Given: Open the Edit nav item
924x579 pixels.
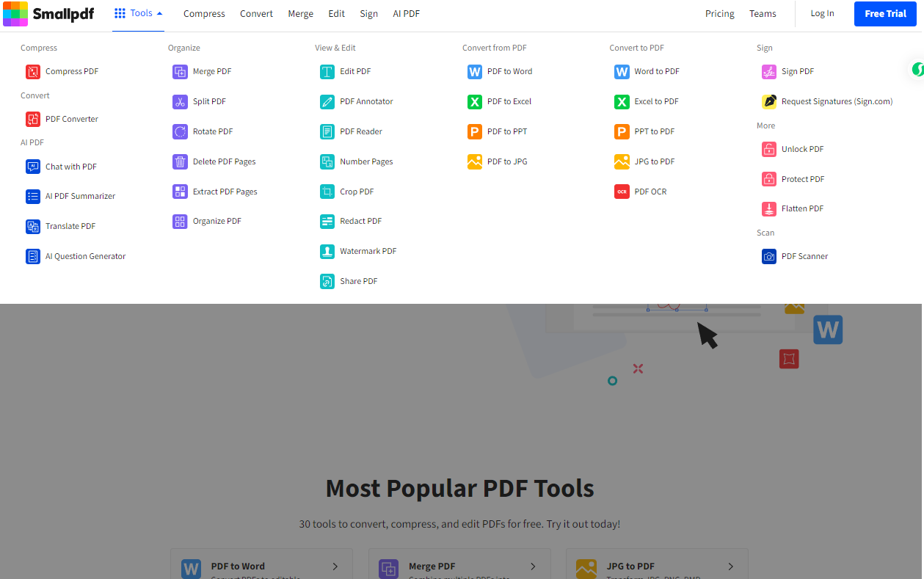Looking at the screenshot, I should 337,13.
